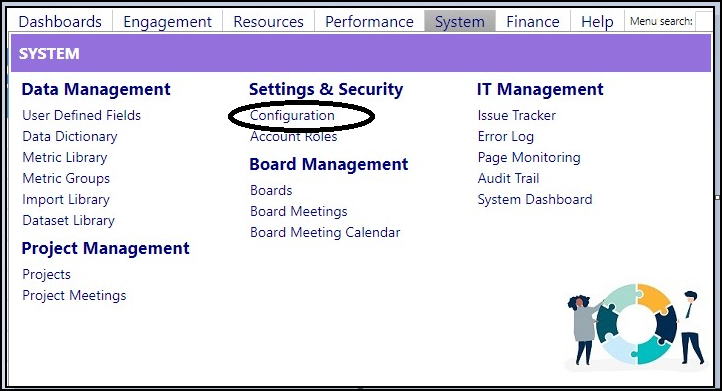Click the puzzle team illustration
This screenshot has width=722, height=391.
(635, 325)
